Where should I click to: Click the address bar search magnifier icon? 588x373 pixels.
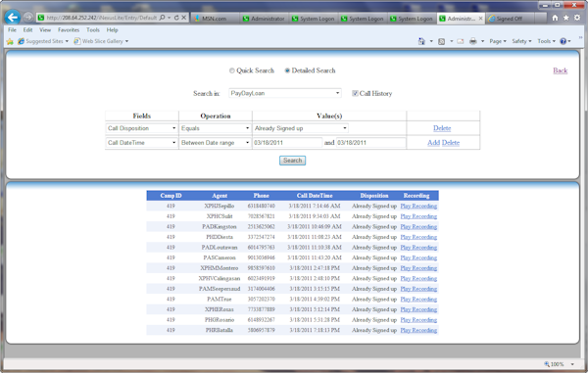162,18
